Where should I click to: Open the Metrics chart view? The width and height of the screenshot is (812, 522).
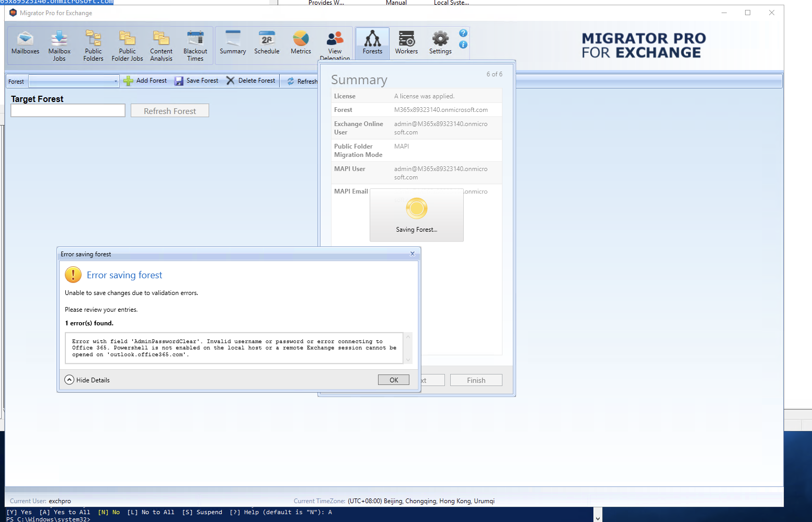point(301,43)
